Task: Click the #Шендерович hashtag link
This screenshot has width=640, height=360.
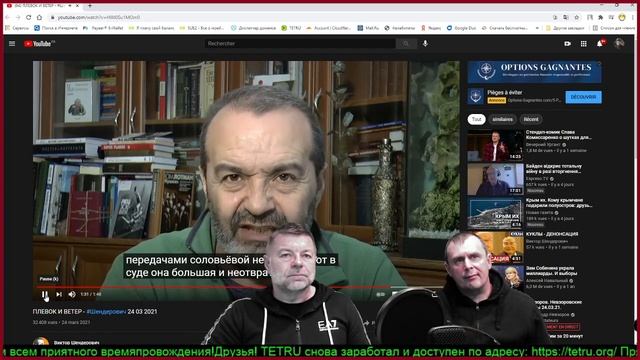Action: (x=106, y=311)
